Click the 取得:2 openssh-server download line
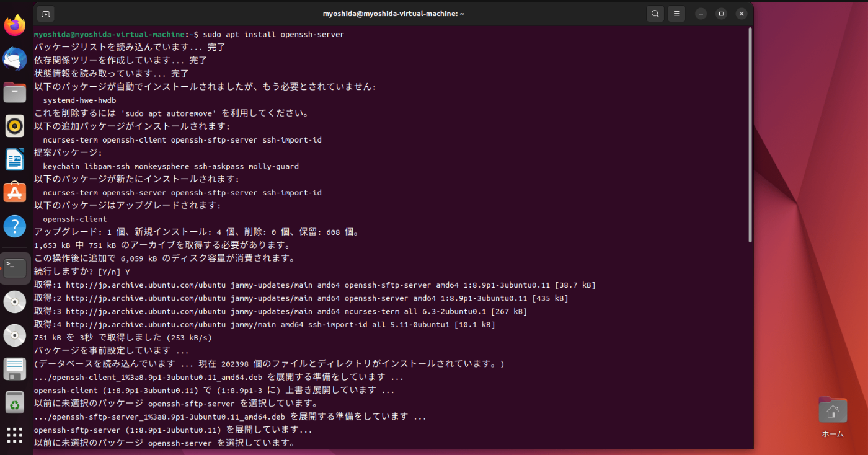Screen dimensions: 868x455 pos(301,298)
